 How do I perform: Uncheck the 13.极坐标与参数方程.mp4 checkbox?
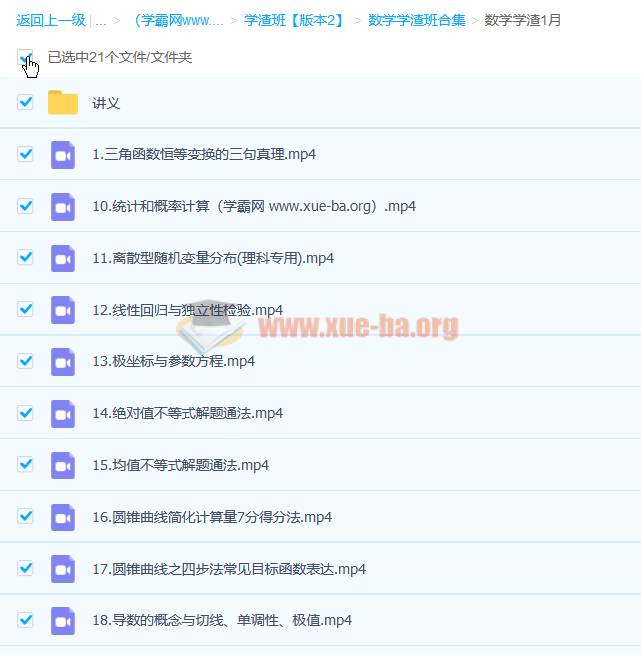point(25,361)
